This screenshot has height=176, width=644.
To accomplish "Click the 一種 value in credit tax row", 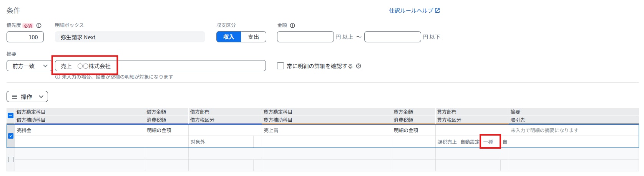I will pyautogui.click(x=488, y=142).
